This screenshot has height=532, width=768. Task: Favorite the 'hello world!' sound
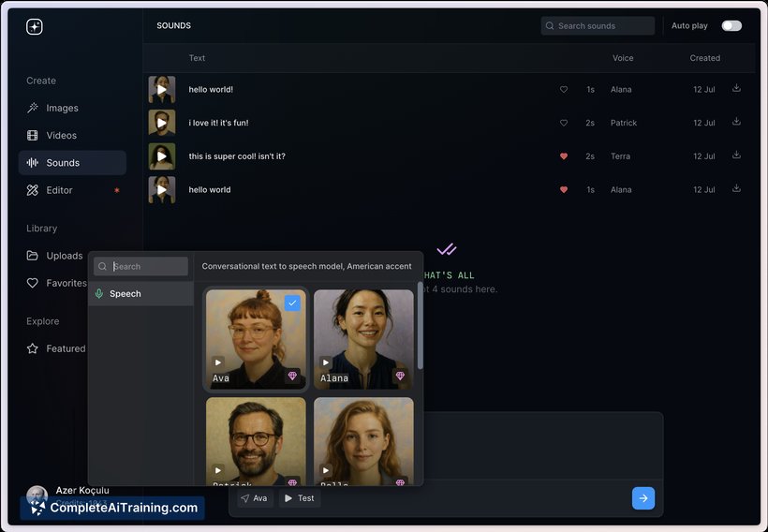[x=564, y=90]
